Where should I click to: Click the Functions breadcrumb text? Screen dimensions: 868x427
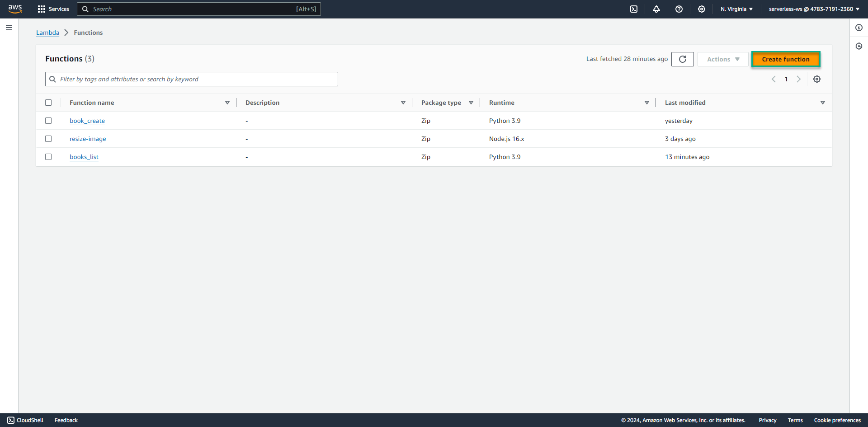tap(88, 33)
